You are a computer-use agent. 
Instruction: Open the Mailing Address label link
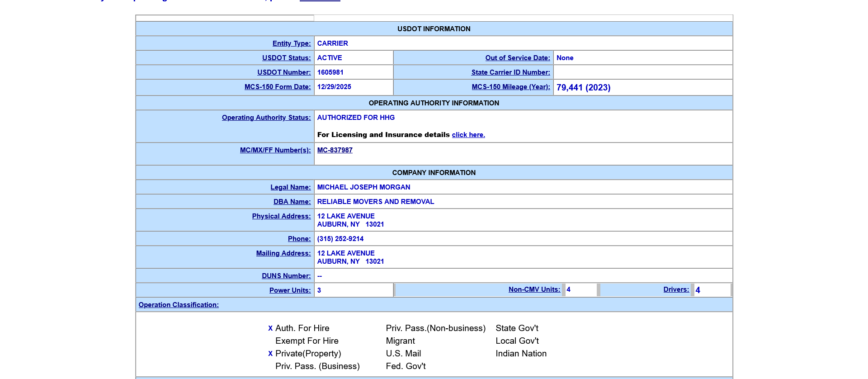pos(283,253)
